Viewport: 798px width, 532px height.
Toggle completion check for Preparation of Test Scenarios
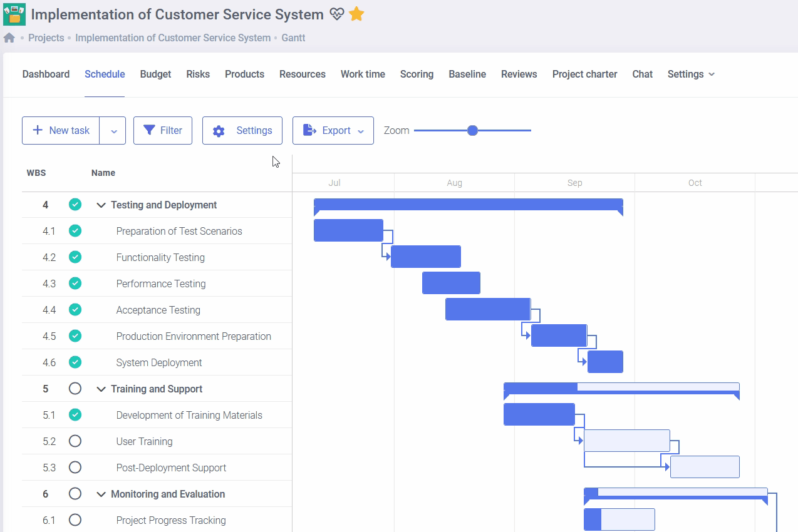75,230
